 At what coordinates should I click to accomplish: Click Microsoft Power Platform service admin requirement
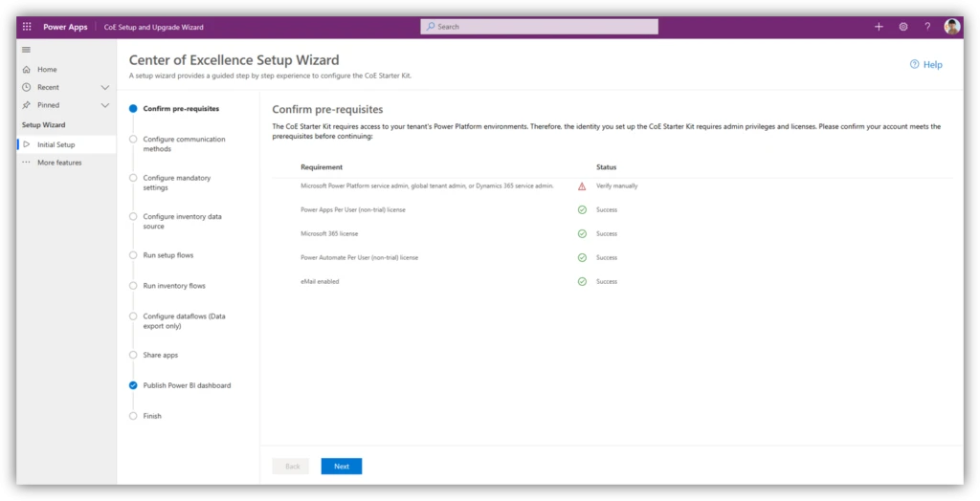tap(427, 186)
